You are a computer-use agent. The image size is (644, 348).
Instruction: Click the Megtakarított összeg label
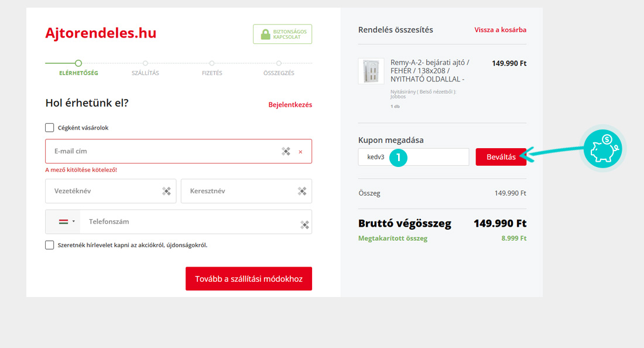coord(393,238)
